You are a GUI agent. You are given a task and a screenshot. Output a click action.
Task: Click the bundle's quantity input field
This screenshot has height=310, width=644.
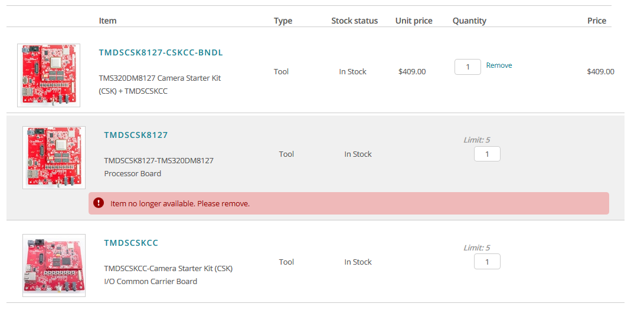[468, 67]
